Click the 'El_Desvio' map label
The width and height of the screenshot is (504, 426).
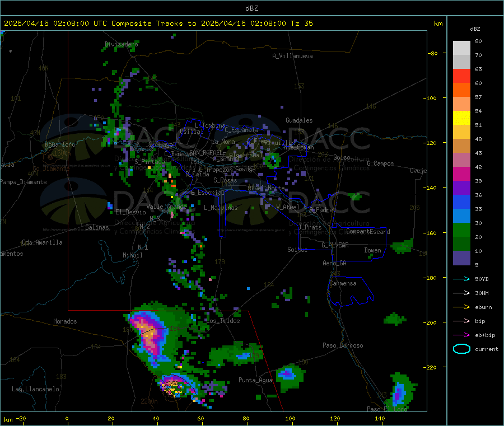[x=130, y=212]
